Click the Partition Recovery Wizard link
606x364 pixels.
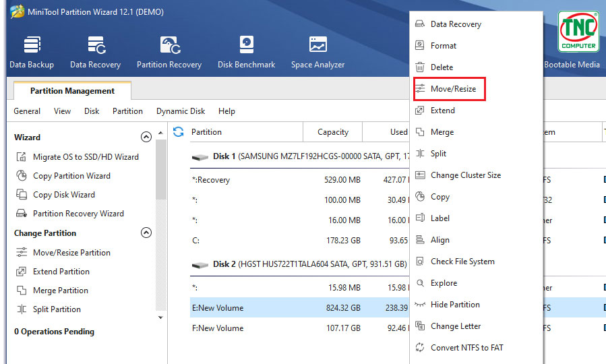(x=78, y=213)
